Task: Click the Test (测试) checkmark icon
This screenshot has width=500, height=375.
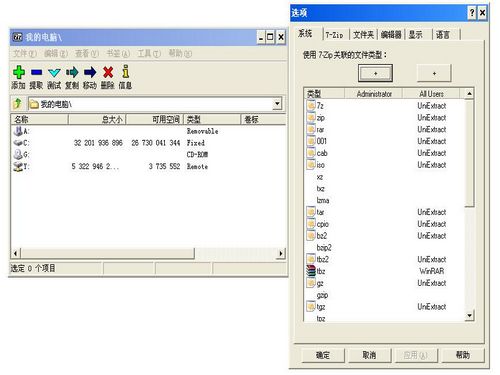Action: [54, 72]
